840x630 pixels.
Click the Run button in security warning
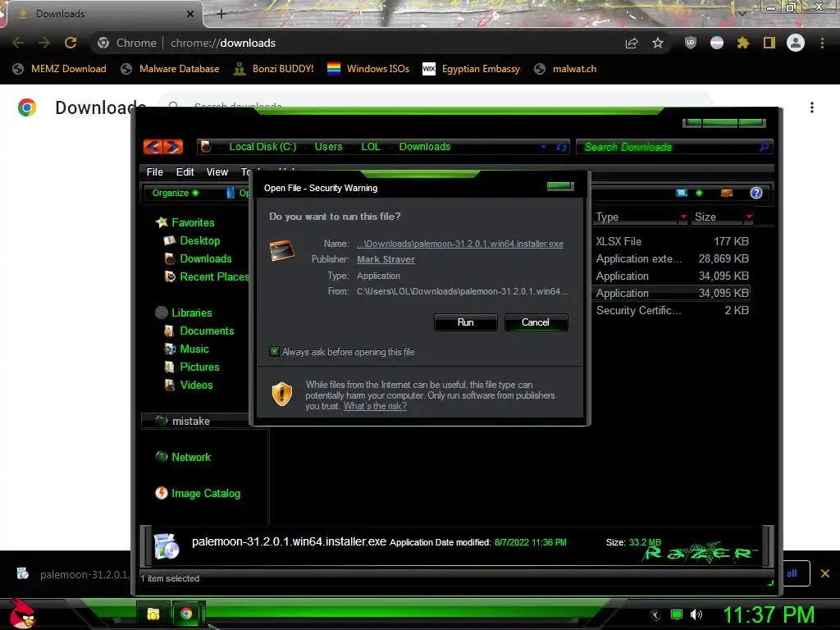tap(465, 322)
